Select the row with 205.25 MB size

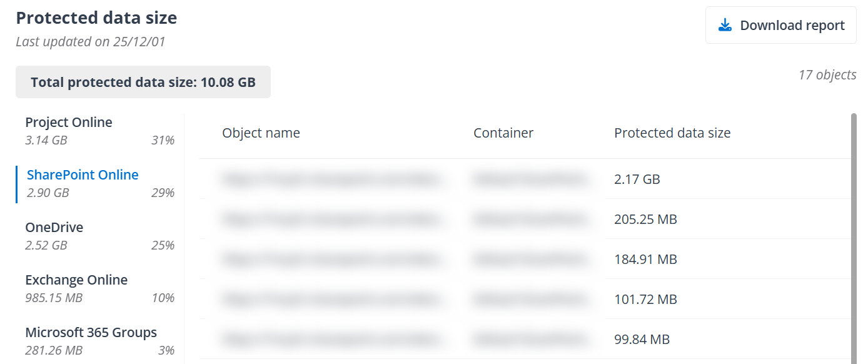(645, 220)
